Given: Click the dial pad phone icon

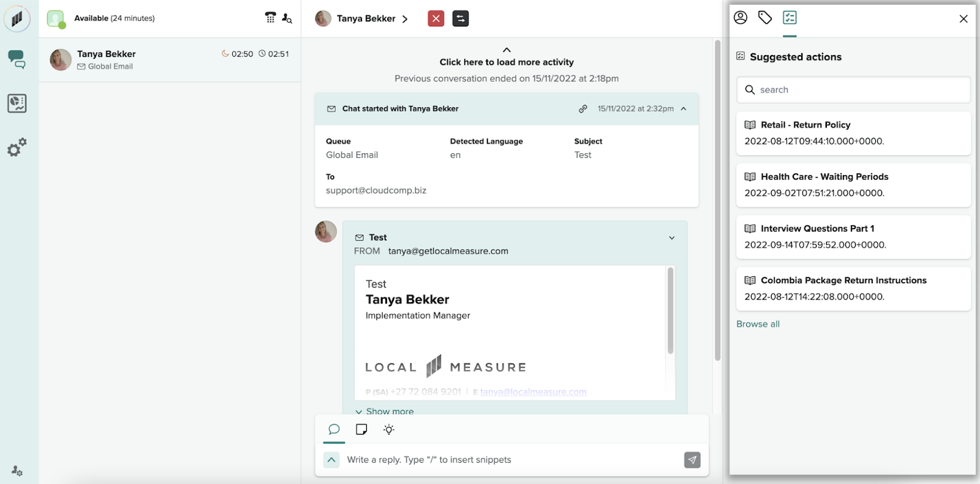Looking at the screenshot, I should (270, 18).
